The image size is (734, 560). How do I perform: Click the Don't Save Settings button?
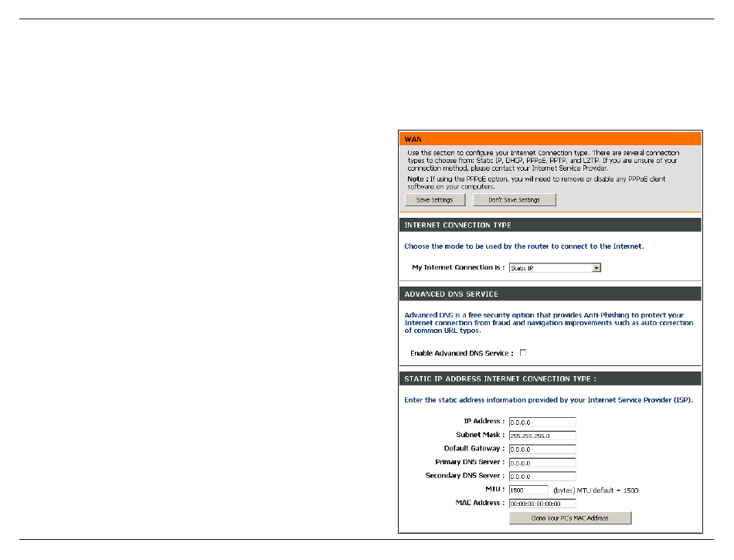(x=514, y=200)
